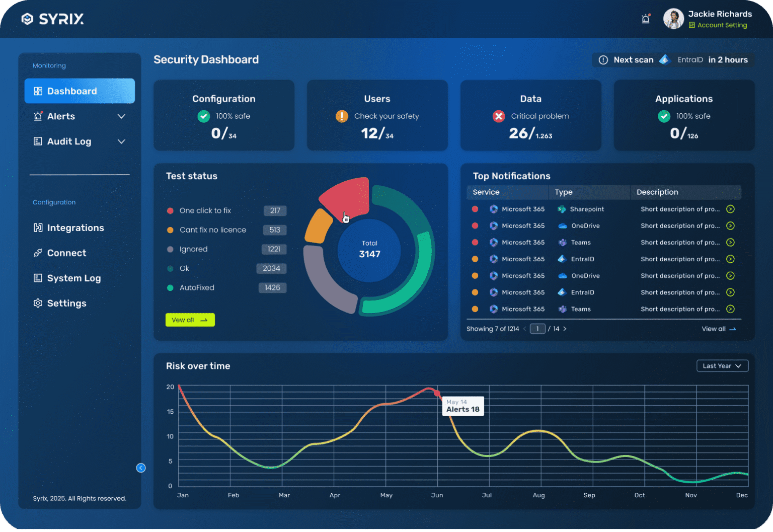Open the notification bell icon
773x532 pixels.
[x=646, y=19]
